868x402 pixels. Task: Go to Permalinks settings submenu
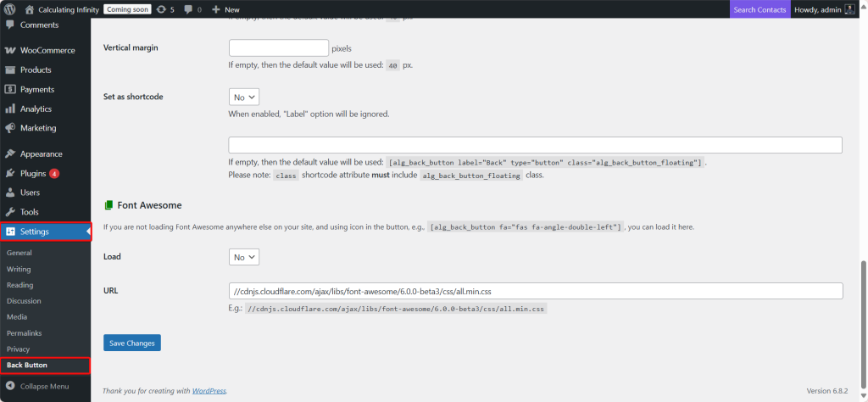pos(25,332)
